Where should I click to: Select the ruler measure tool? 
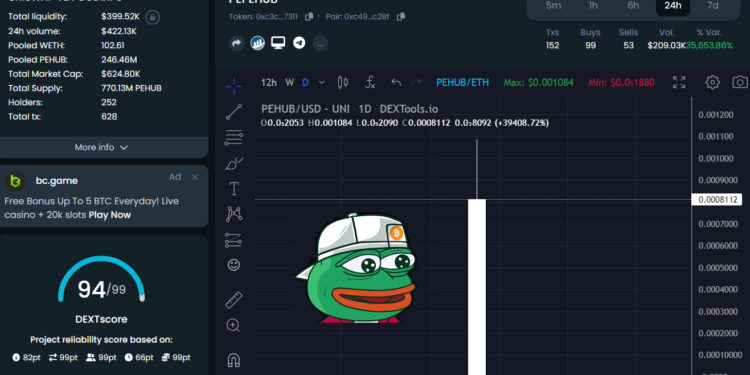click(233, 300)
